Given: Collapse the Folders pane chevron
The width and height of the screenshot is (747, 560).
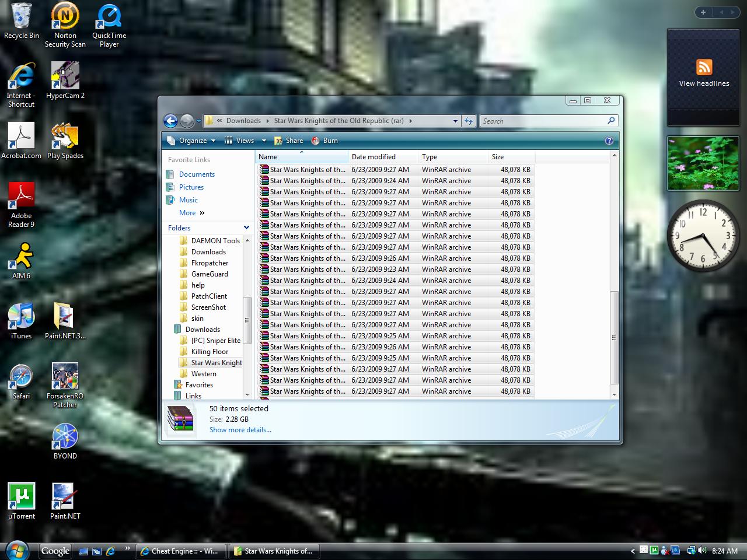Looking at the screenshot, I should (246, 228).
